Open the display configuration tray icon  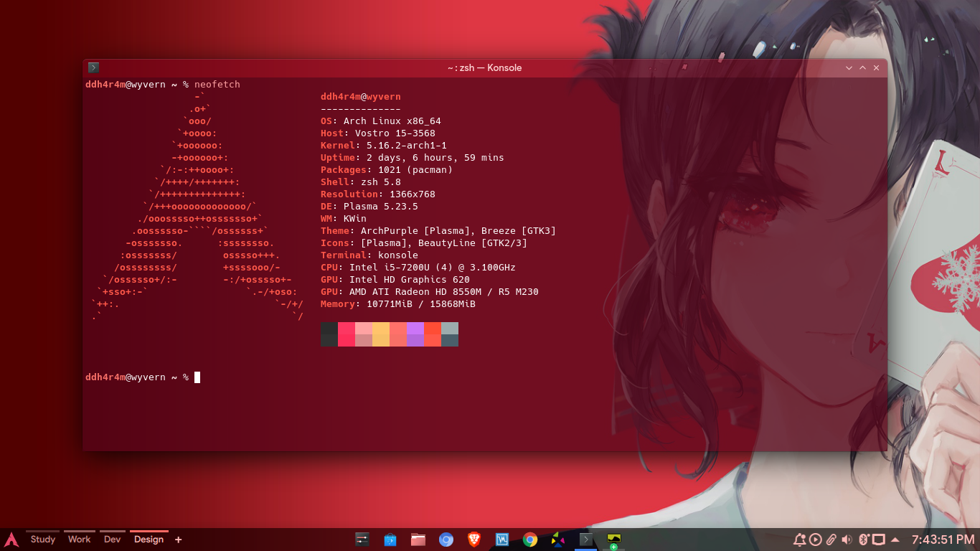(879, 540)
